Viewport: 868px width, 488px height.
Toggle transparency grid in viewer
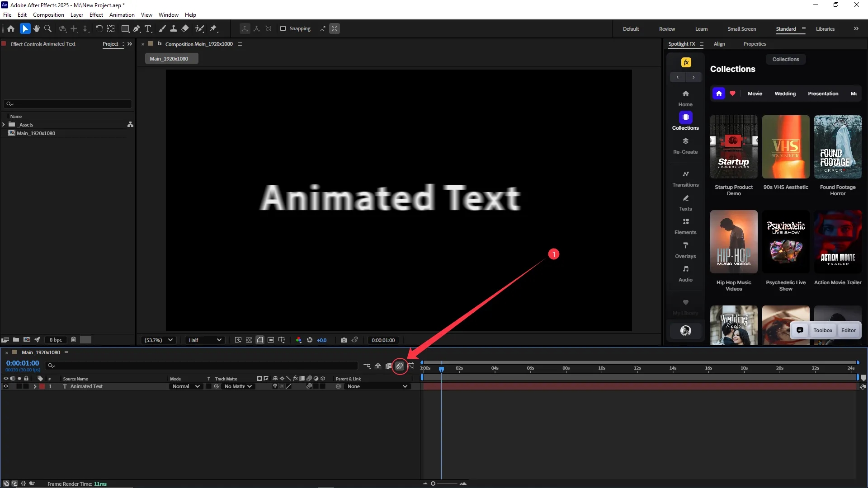249,340
